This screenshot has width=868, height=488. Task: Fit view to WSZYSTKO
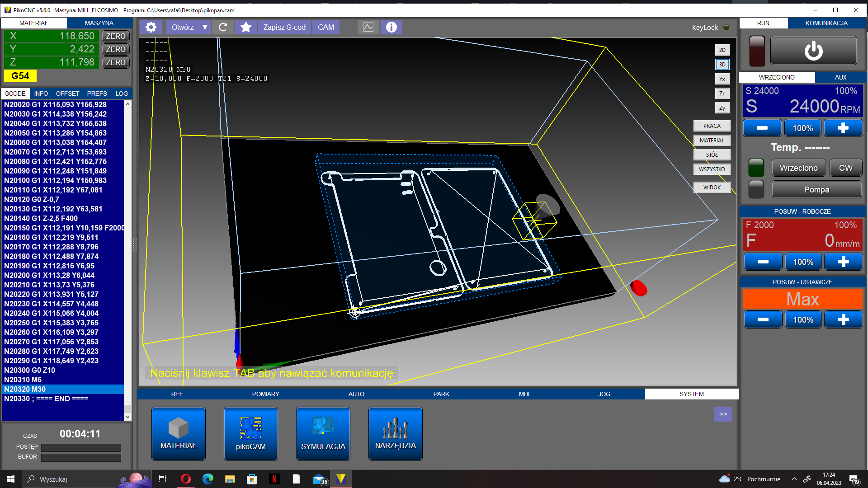tap(712, 169)
